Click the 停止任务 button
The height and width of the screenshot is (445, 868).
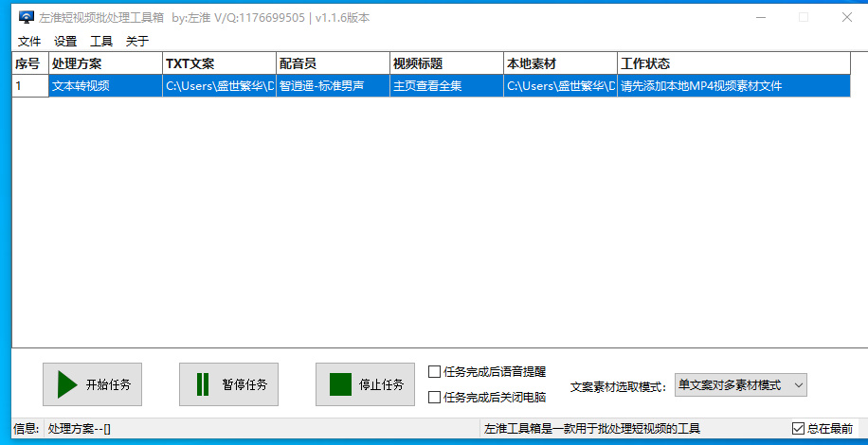click(366, 384)
